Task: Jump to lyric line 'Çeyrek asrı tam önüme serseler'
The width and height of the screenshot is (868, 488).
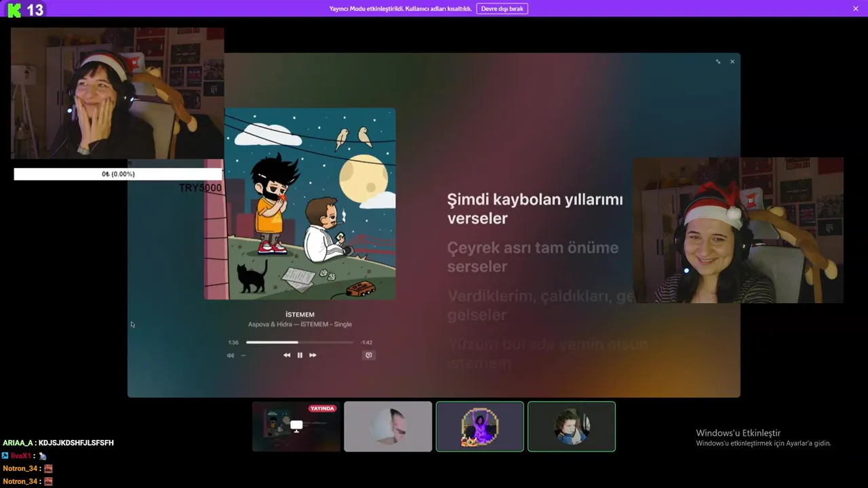Action: (533, 257)
